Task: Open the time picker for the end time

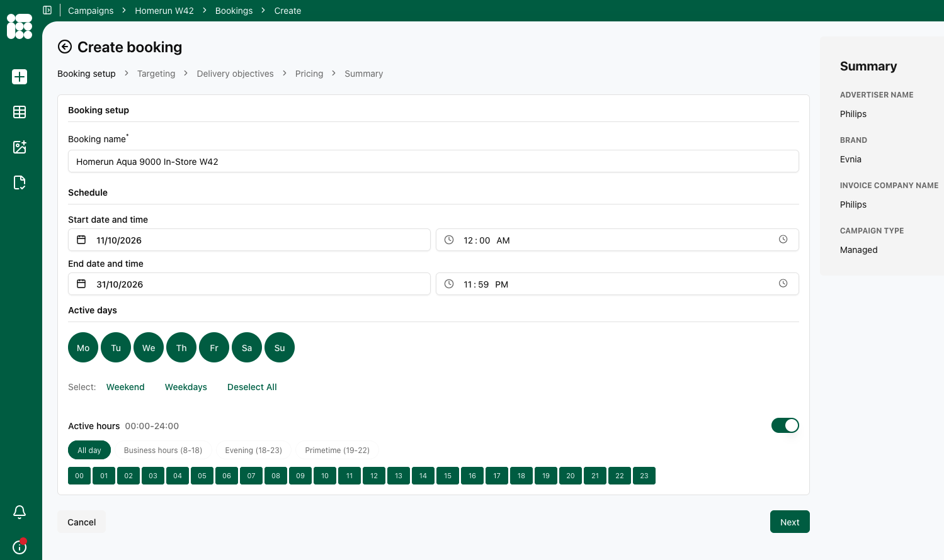Action: coord(783,283)
